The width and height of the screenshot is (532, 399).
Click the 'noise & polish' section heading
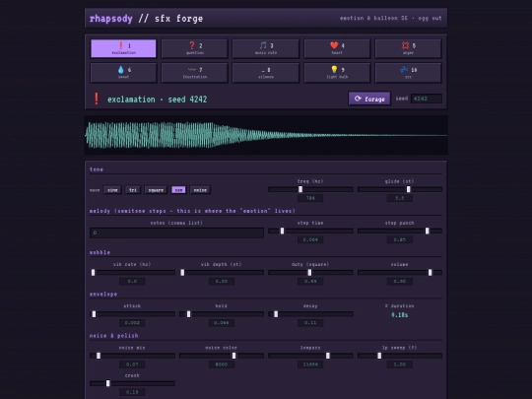(x=114, y=336)
